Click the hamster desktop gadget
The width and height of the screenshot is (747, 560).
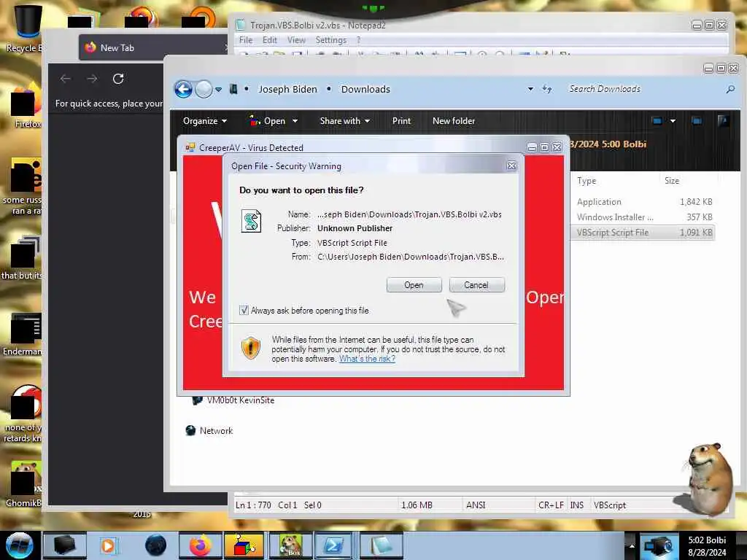coord(708,478)
